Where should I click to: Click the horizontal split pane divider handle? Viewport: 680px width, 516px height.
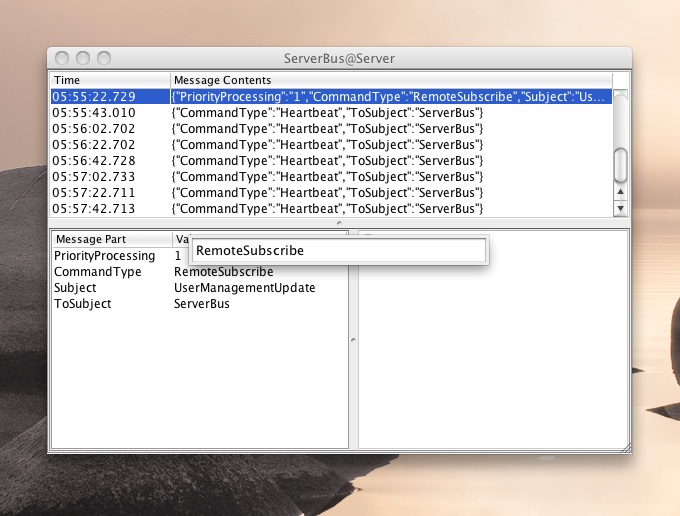[339, 223]
